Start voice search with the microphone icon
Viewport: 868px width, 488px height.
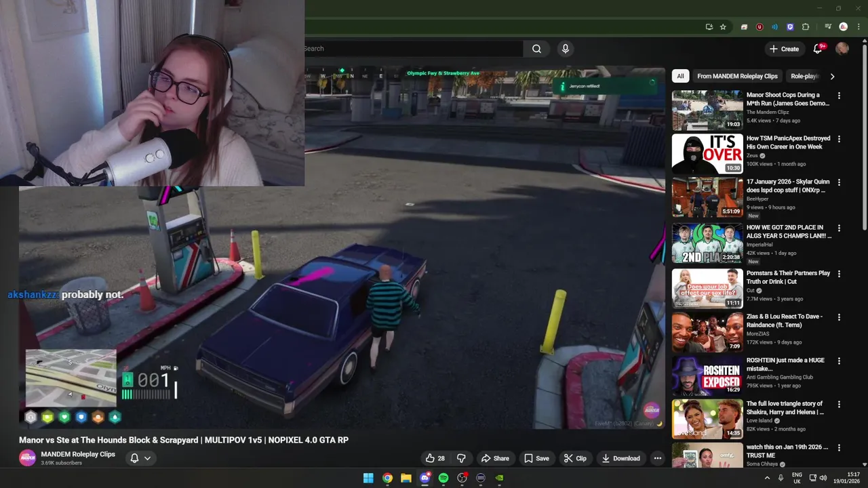coord(565,49)
